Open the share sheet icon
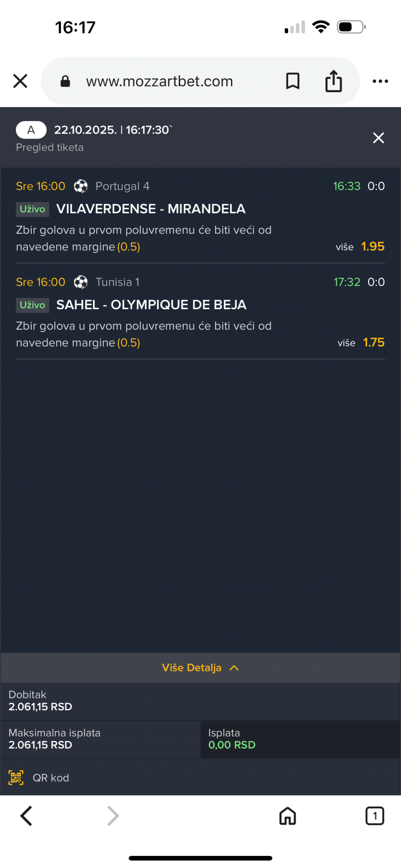This screenshot has height=868, width=401. (333, 81)
